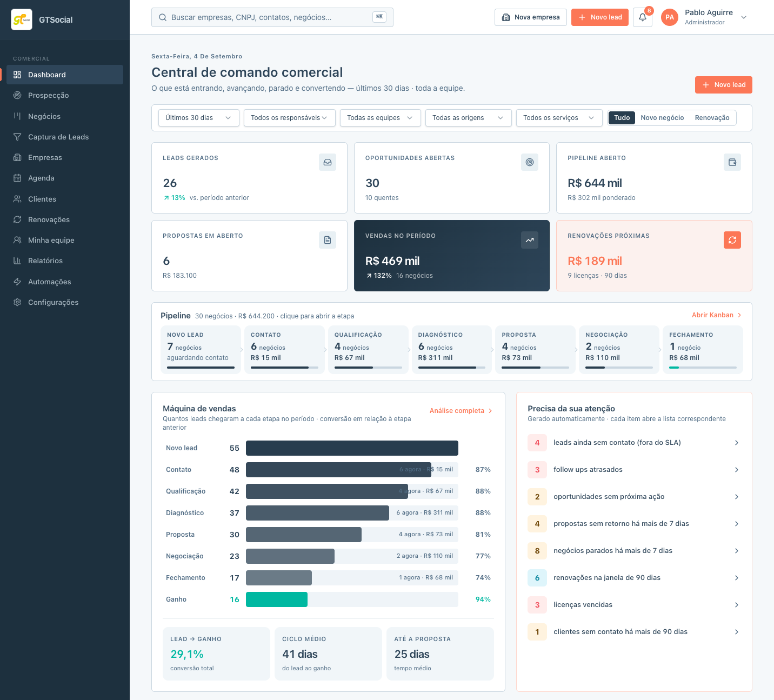Open the Todos os serviços dropdown
The image size is (774, 700).
point(559,118)
